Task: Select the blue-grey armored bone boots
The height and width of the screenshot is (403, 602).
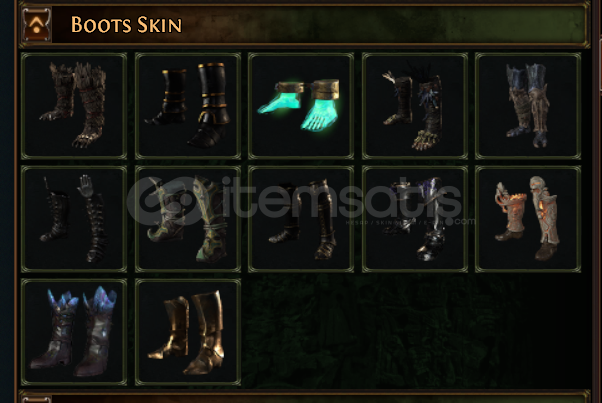Action: point(528,106)
